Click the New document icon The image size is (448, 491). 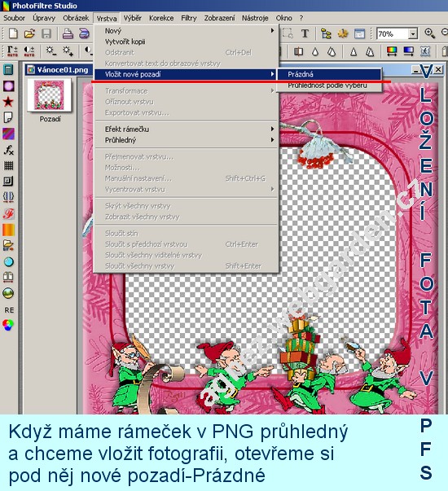13,33
